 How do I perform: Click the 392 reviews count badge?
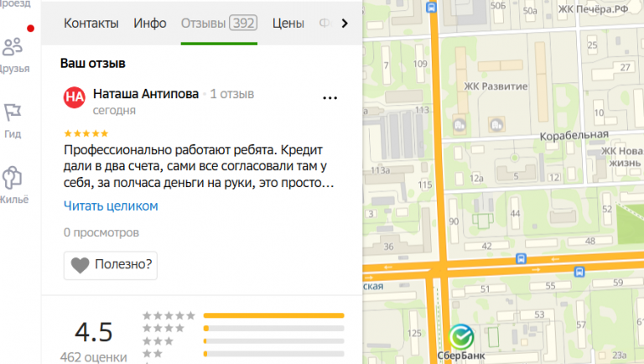(243, 23)
